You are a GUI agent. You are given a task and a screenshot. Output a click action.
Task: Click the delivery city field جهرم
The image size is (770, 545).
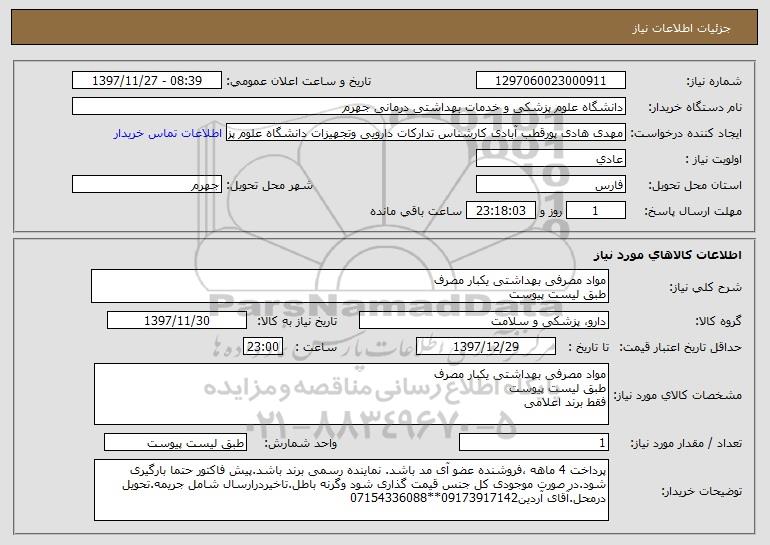pos(147,185)
